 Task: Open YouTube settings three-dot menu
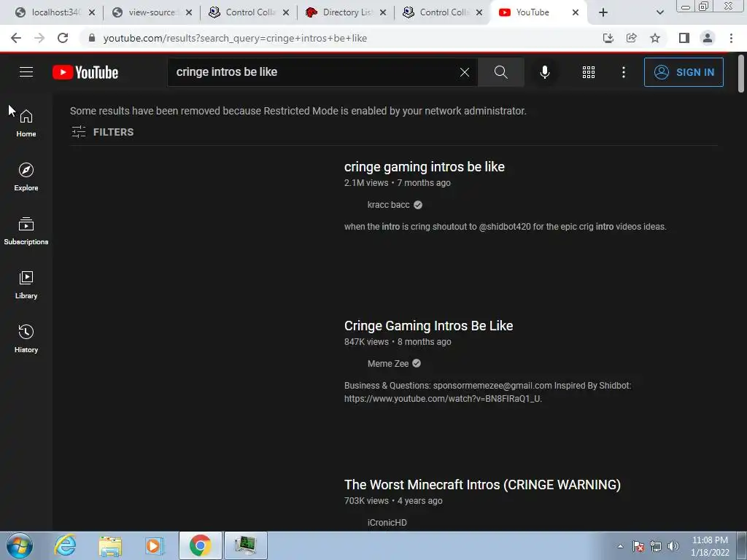point(624,72)
